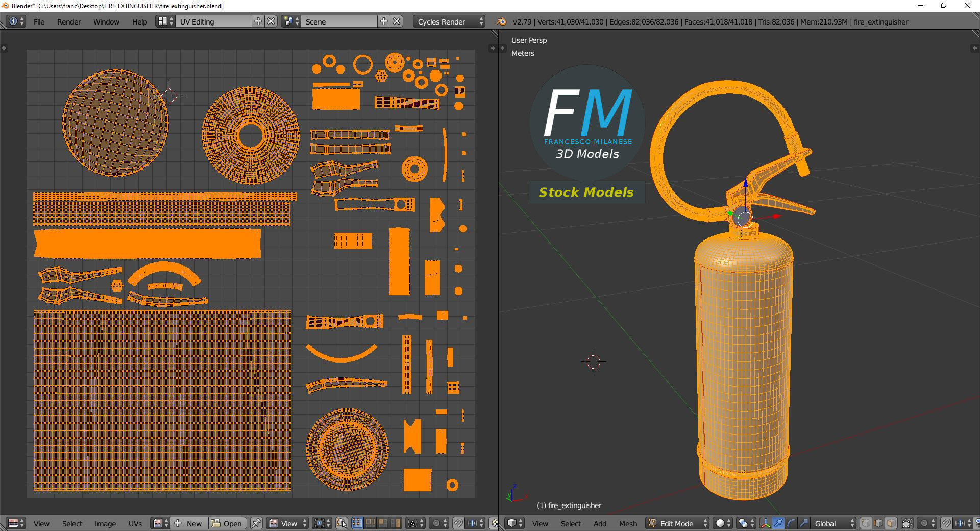980x531 pixels.
Task: Select UV edge selection mode
Action: coord(371,523)
